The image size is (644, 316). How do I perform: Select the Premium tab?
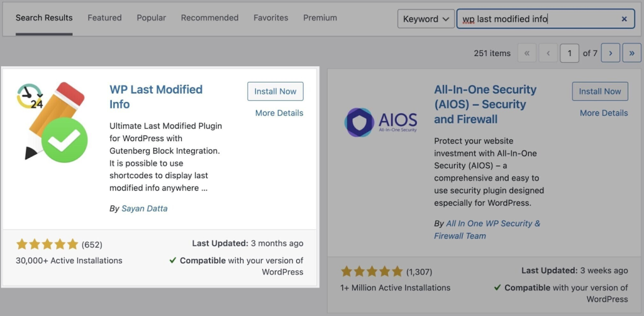pyautogui.click(x=320, y=18)
